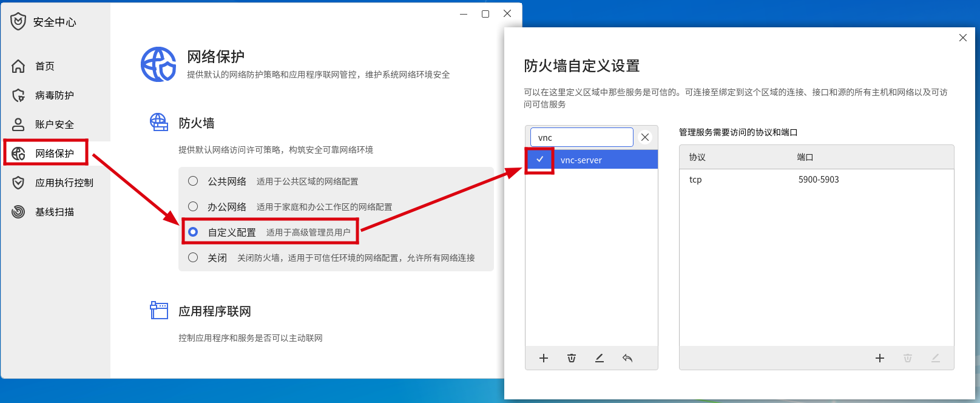
Task: Click the undo arrow below service list
Action: pyautogui.click(x=627, y=358)
